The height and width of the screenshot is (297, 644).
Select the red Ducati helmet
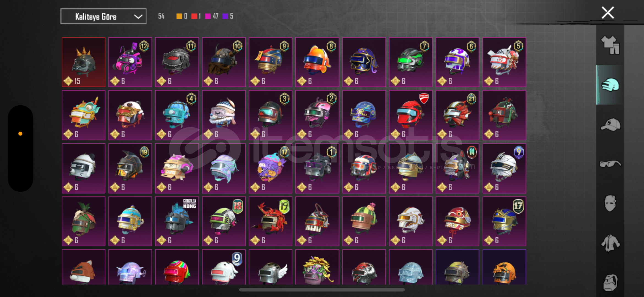click(x=410, y=115)
